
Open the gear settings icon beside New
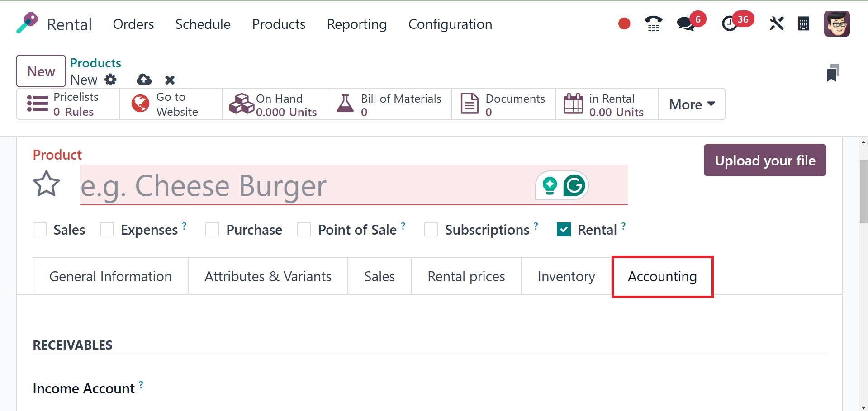(110, 80)
